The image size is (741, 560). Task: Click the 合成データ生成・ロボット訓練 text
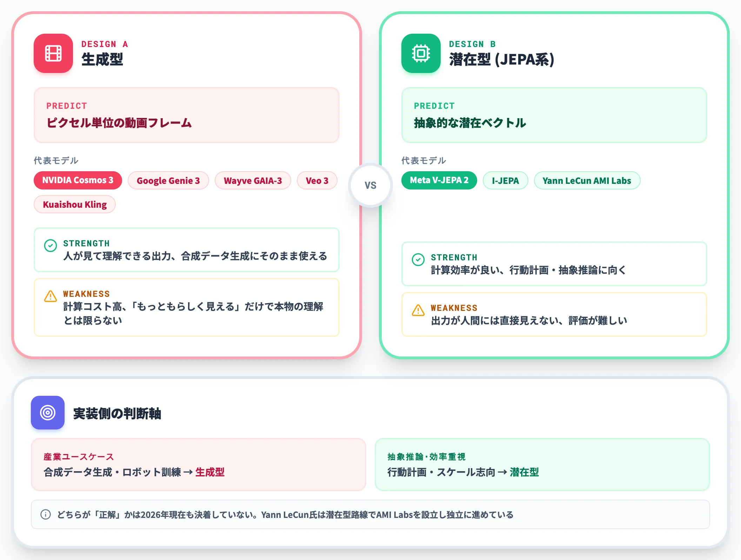click(x=112, y=472)
